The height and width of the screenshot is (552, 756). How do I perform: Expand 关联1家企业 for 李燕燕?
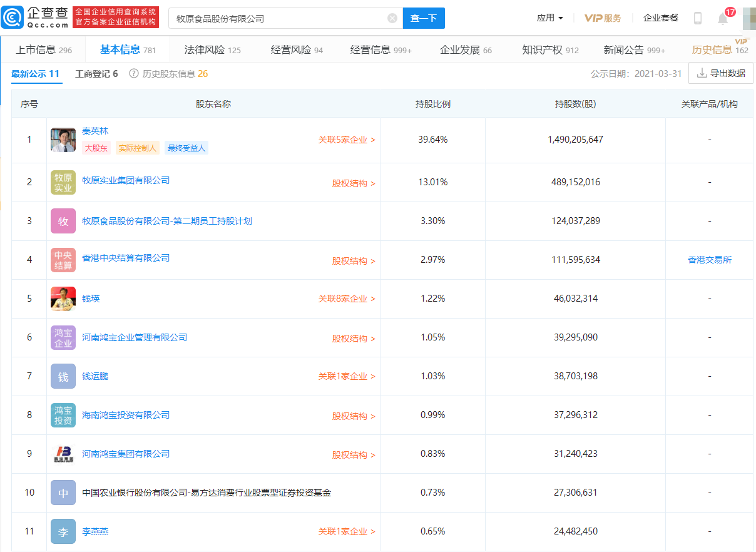point(347,532)
